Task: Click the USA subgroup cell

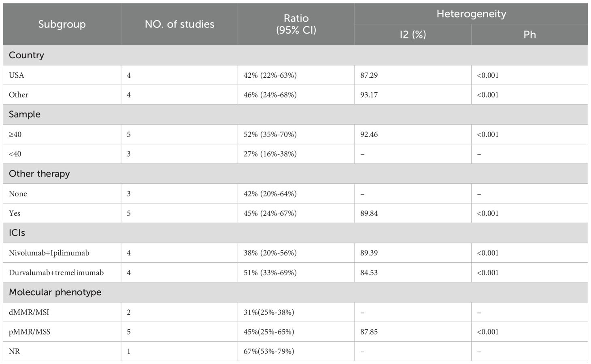Action: [x=62, y=75]
